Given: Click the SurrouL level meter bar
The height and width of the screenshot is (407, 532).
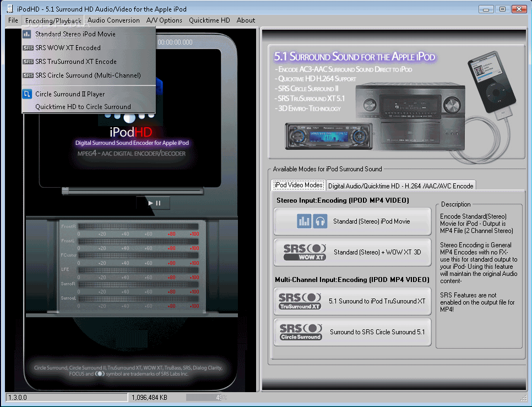Looking at the screenshot, I should pos(138,299).
